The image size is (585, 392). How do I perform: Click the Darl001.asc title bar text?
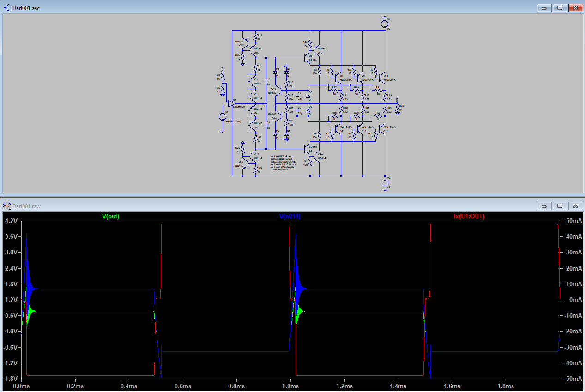pos(26,8)
